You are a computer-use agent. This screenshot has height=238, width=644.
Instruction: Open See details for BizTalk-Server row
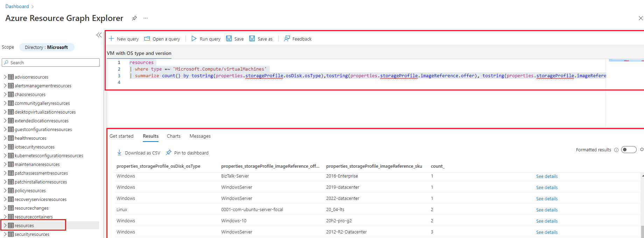[x=547, y=176]
